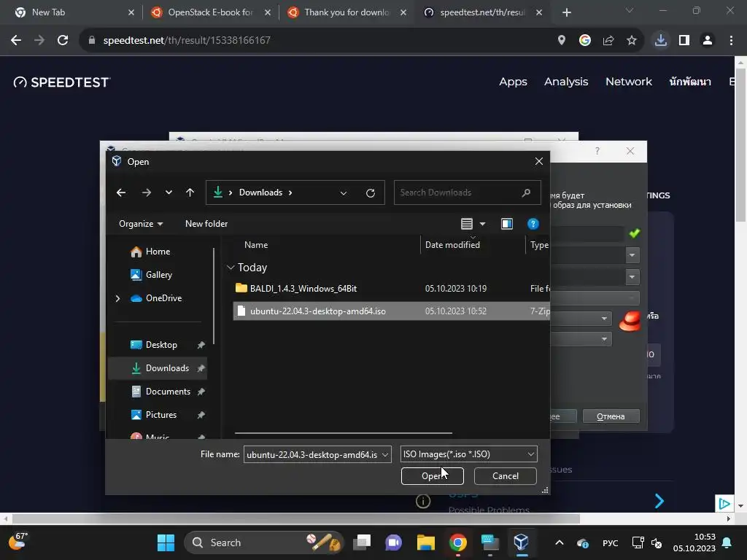Viewport: 747px width, 560px height.
Task: Open Network in Speedtest navigation
Action: [628, 82]
